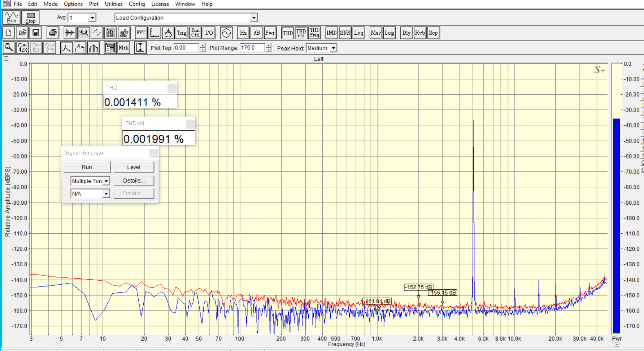Screen dimensions: 644x351
Task: Increase Plot Top with the up arrow
Action: click(x=203, y=45)
